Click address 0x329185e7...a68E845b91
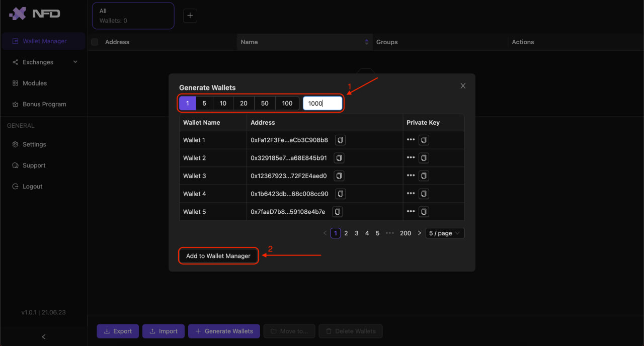This screenshot has height=346, width=644. point(289,158)
